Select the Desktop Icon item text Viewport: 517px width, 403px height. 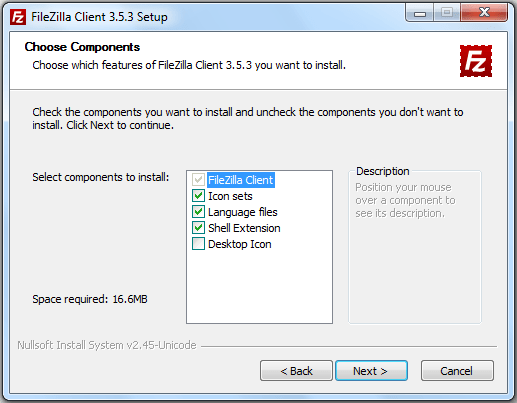[240, 244]
